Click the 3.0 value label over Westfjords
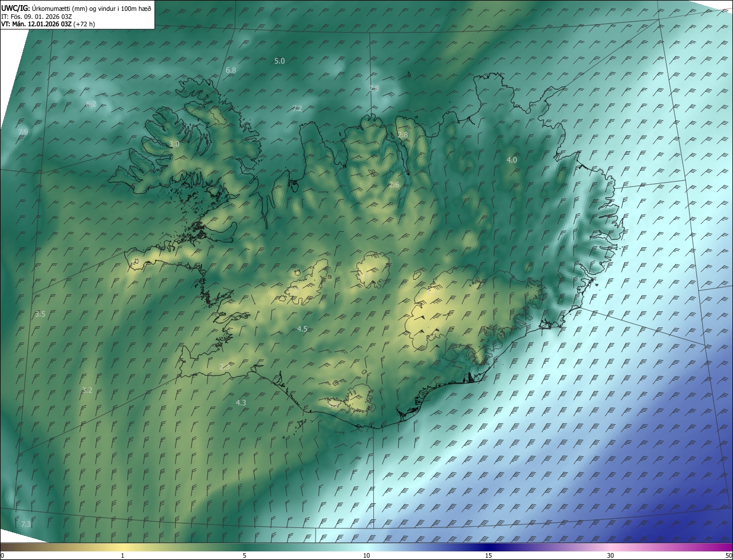This screenshot has width=733, height=560. [174, 144]
